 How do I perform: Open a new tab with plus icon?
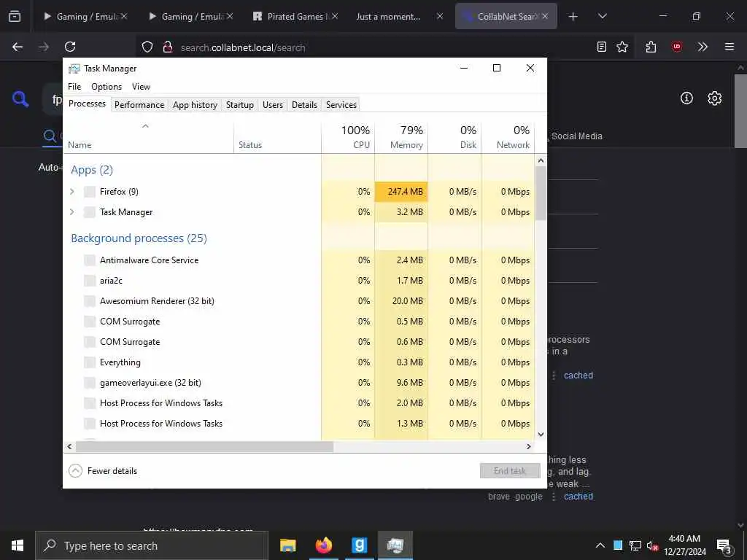[x=573, y=17]
